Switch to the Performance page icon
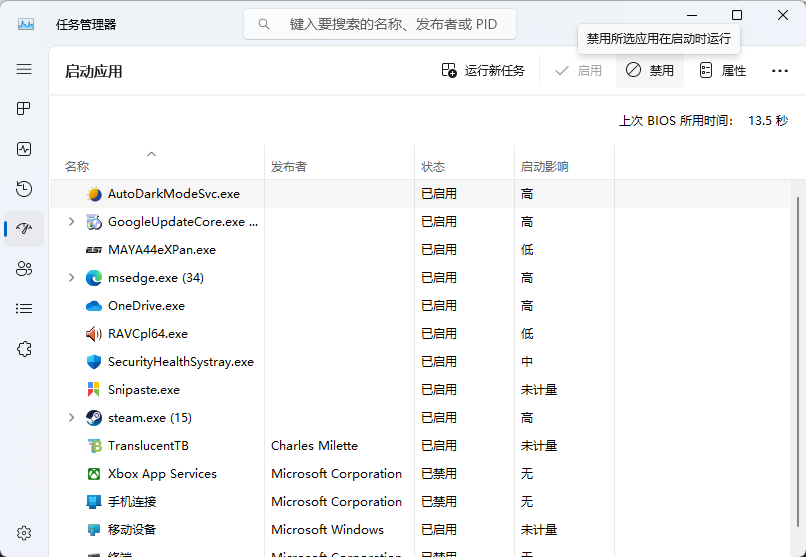Screen dimensions: 806x557 tap(24, 149)
